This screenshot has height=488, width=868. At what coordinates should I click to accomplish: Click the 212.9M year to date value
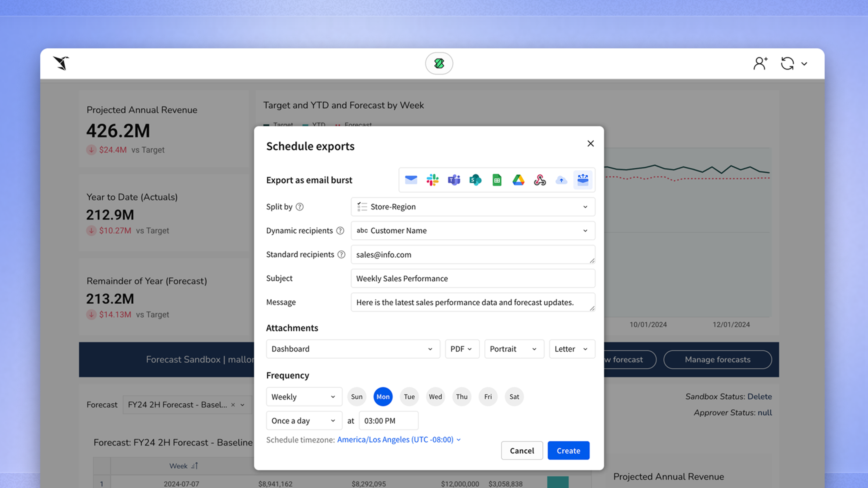tap(110, 215)
